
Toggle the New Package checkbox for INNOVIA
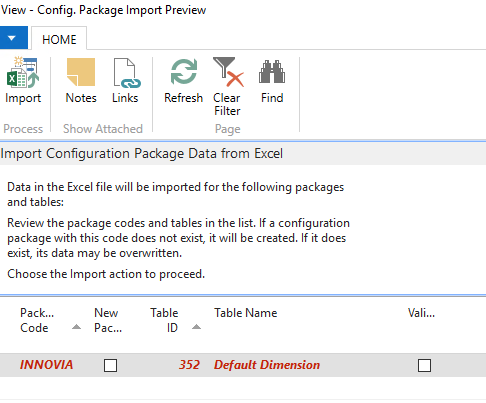pos(110,365)
